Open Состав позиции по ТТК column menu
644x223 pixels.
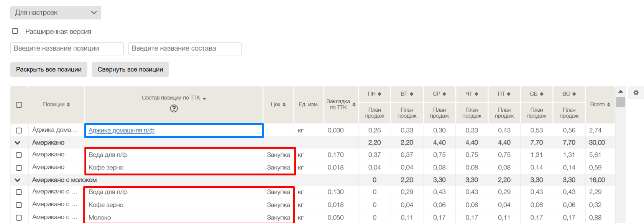pos(204,98)
